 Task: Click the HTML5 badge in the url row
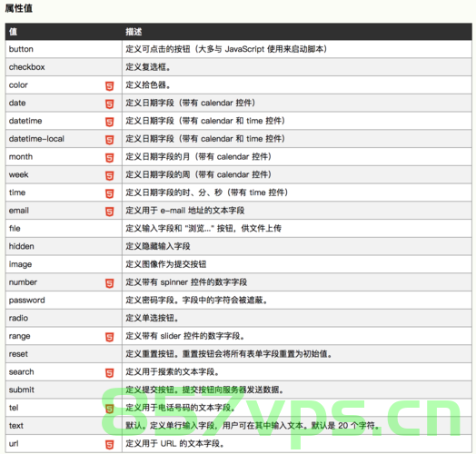110,444
